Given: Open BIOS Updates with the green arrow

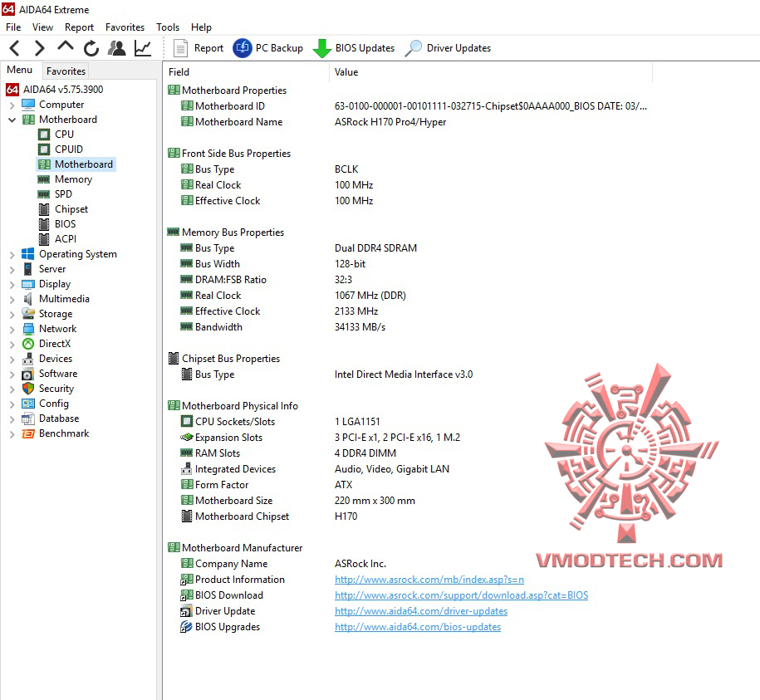Looking at the screenshot, I should point(353,48).
